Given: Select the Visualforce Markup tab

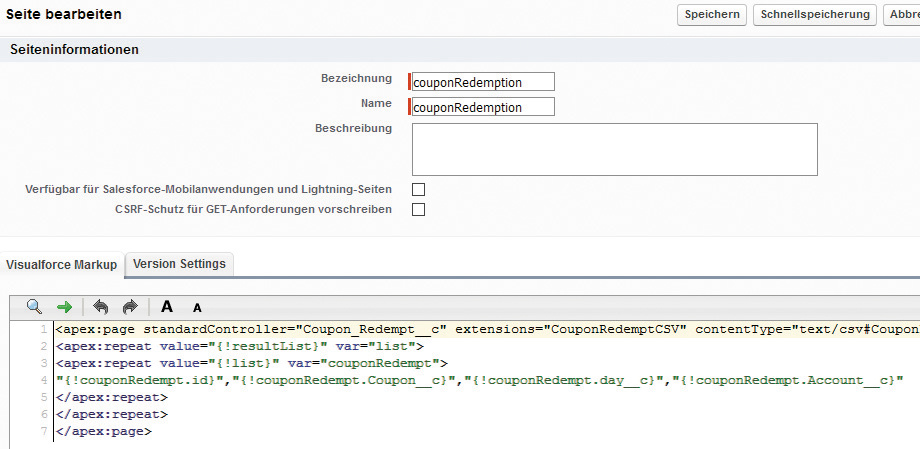Looking at the screenshot, I should 62,265.
